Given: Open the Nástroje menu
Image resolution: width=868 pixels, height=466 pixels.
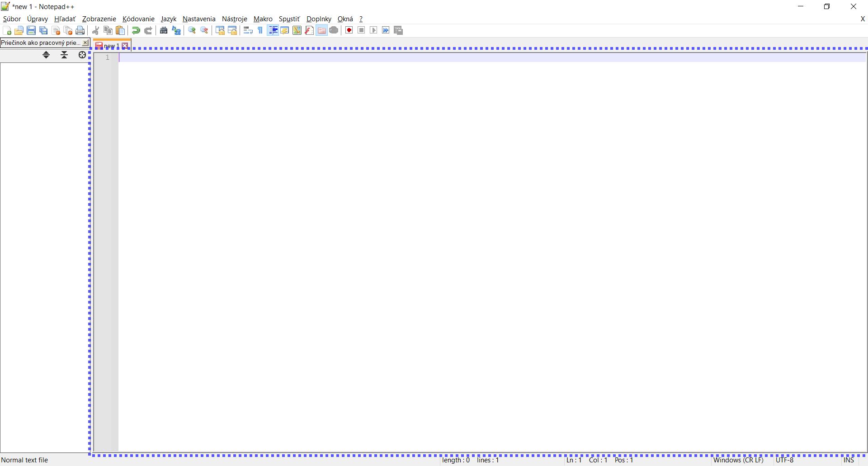Looking at the screenshot, I should (235, 19).
